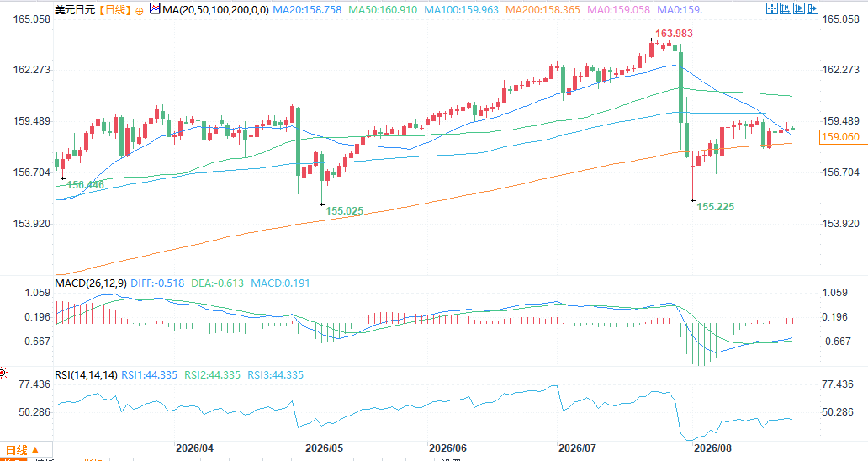Click the 155.025 low price marker
This screenshot has width=868, height=461.
click(x=344, y=211)
